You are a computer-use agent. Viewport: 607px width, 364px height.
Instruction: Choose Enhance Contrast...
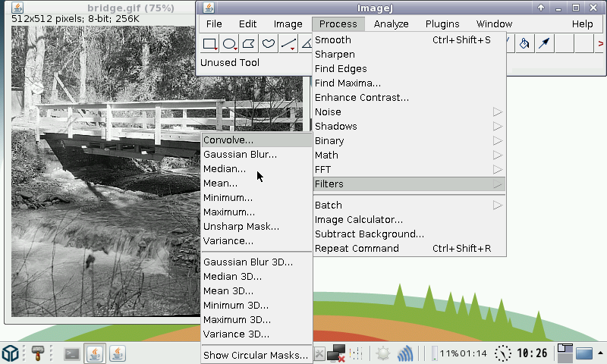coord(409,98)
